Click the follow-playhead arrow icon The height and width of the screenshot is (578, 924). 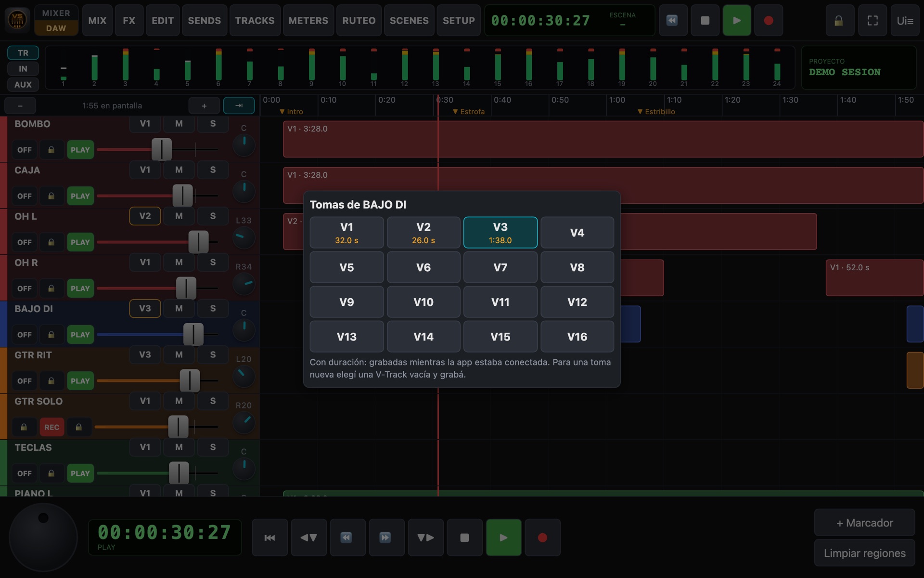tap(239, 105)
